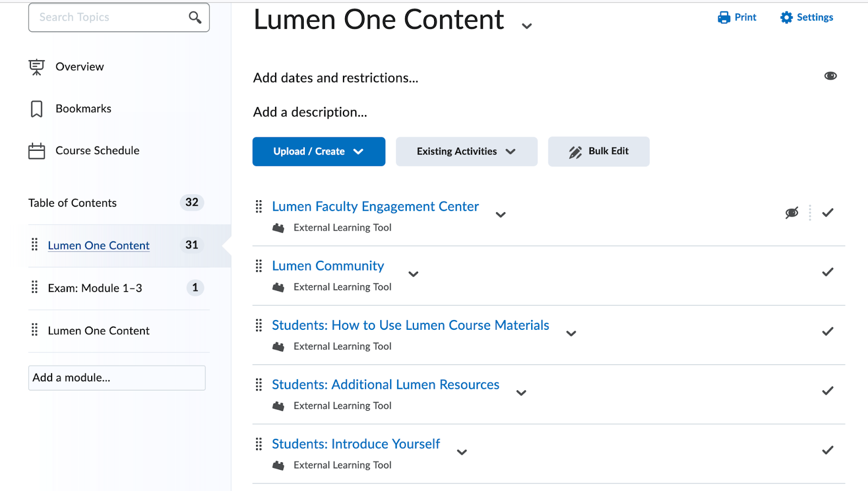Open Table of Contents from the sidebar

72,202
